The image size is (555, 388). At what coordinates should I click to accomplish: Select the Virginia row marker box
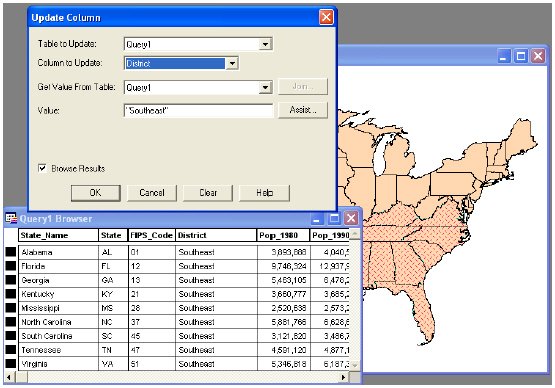click(11, 364)
